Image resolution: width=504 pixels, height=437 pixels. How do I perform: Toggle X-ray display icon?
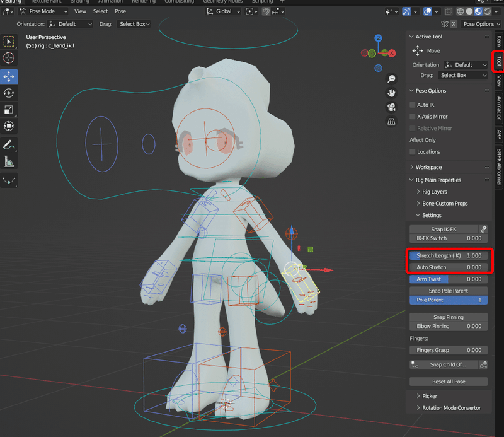[449, 11]
